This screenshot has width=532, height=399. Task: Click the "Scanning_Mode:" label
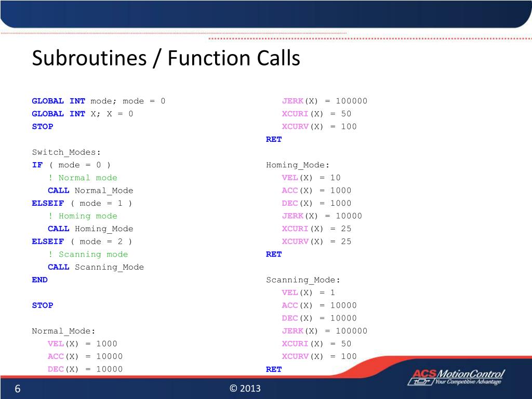[303, 280]
